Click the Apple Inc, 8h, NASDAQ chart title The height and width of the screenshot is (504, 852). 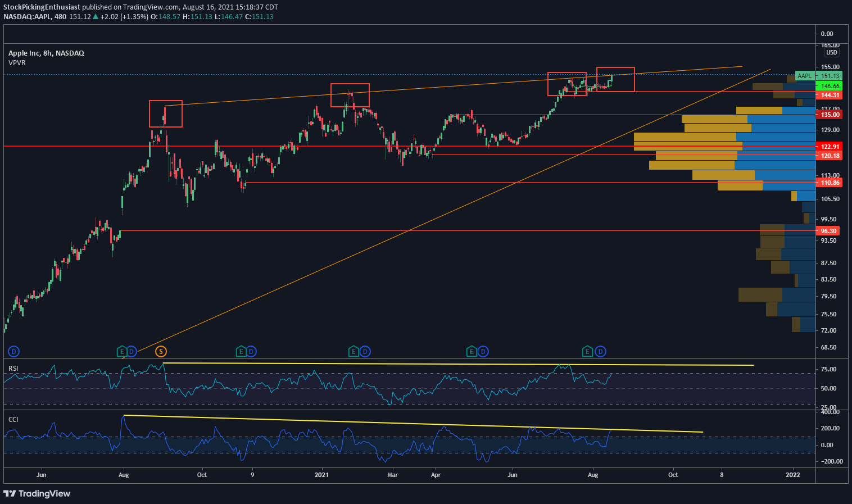46,53
